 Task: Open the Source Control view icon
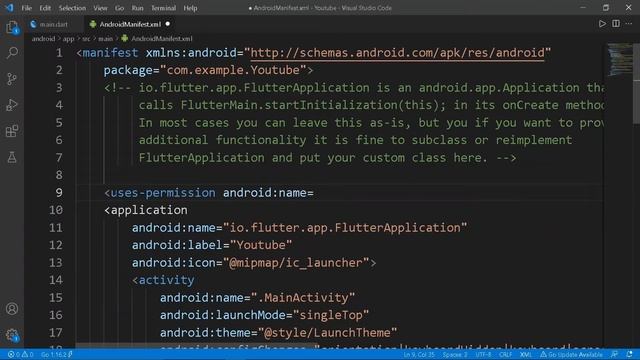[12, 79]
